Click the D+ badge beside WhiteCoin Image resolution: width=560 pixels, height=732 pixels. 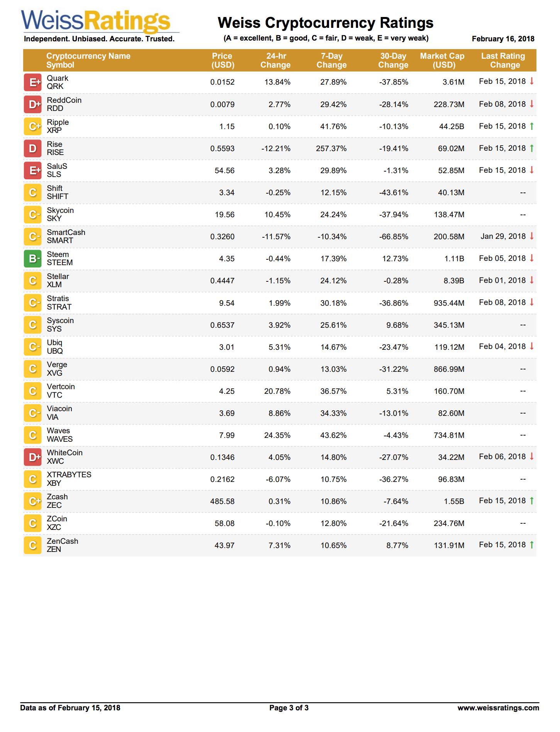tap(33, 457)
